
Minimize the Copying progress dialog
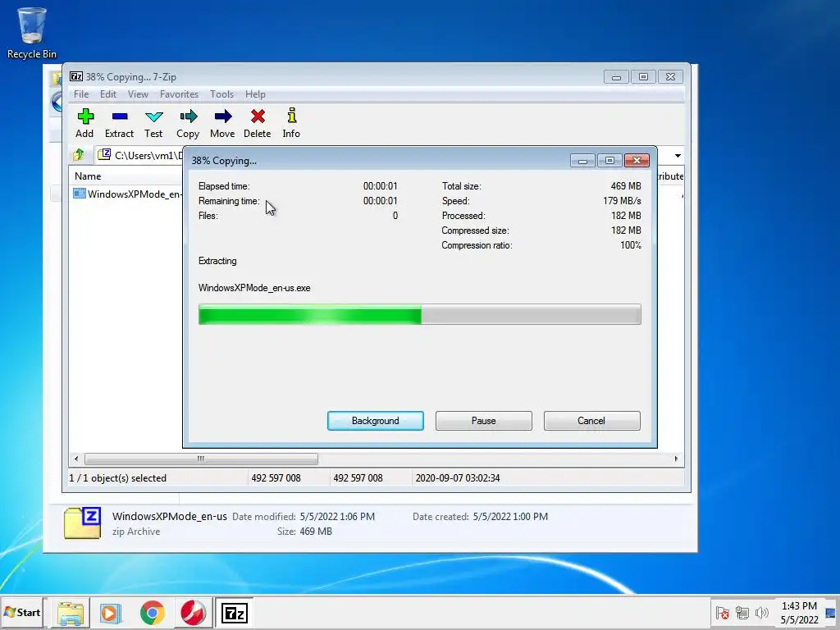click(583, 160)
